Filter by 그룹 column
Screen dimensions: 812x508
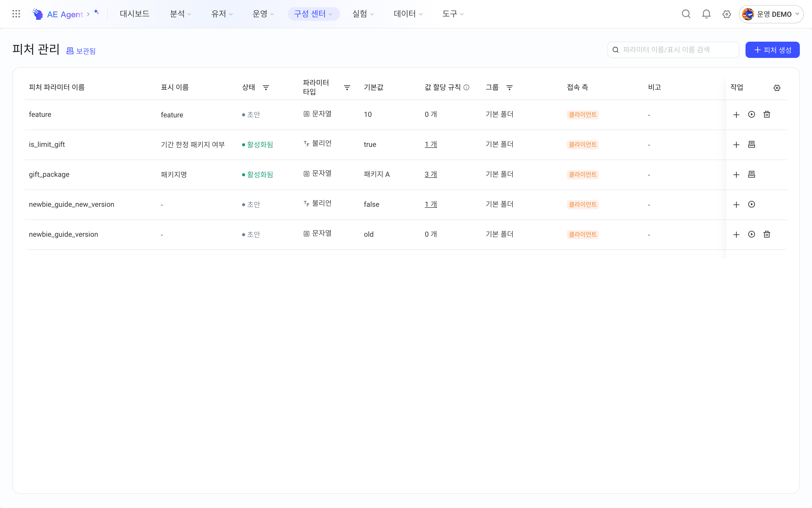pyautogui.click(x=509, y=88)
